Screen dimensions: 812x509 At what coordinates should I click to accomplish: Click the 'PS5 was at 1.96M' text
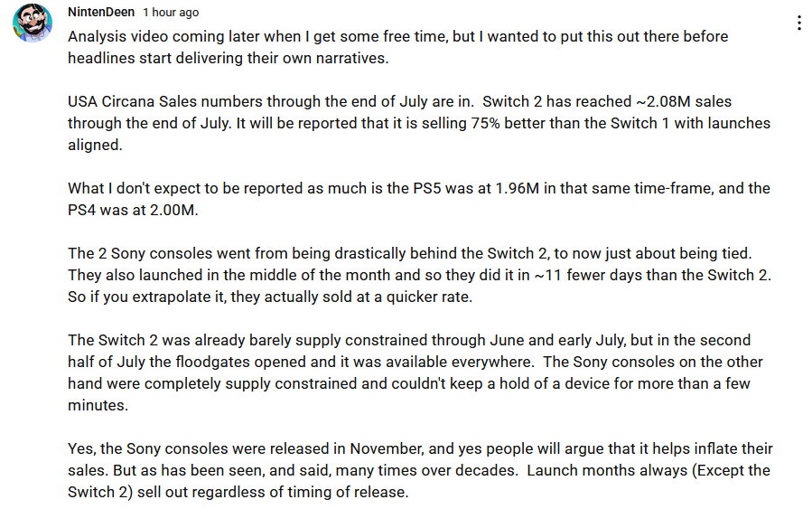pyautogui.click(x=476, y=188)
